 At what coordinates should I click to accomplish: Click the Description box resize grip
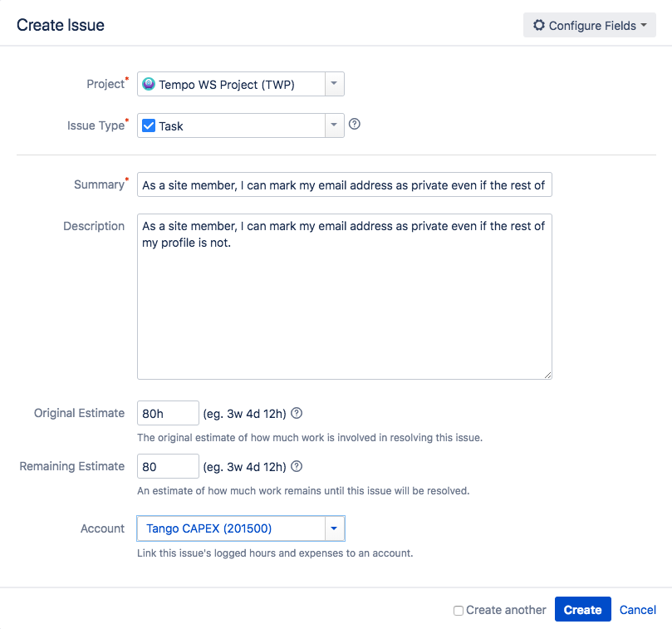547,375
